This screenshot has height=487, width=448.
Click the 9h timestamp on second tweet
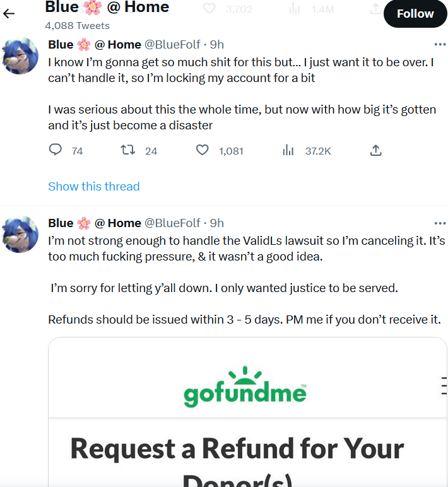pyautogui.click(x=216, y=223)
